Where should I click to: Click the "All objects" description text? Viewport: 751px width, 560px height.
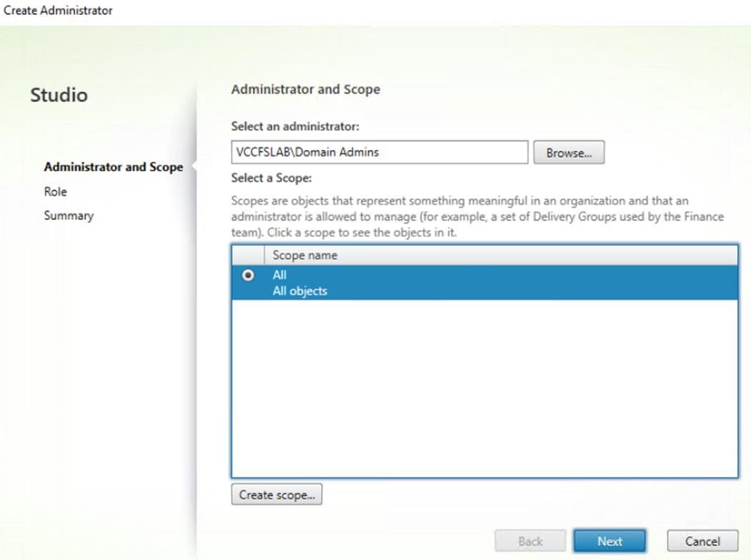tap(300, 291)
